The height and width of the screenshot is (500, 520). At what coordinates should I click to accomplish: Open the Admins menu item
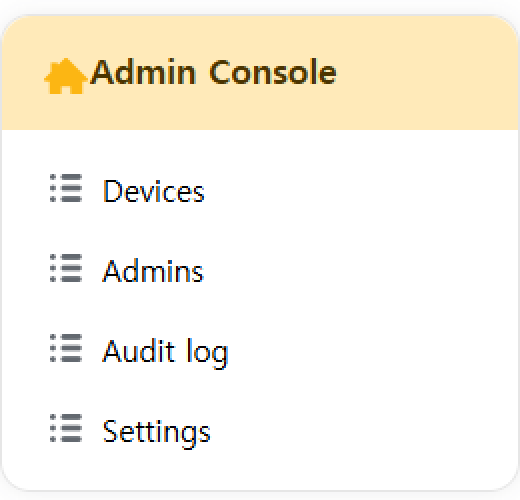[x=260, y=271]
